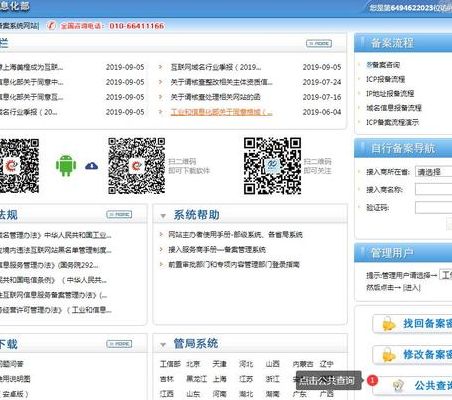This screenshot has width=452, height=400.
Task: Click the padlock icon on 修改备案密码
Action: click(388, 355)
